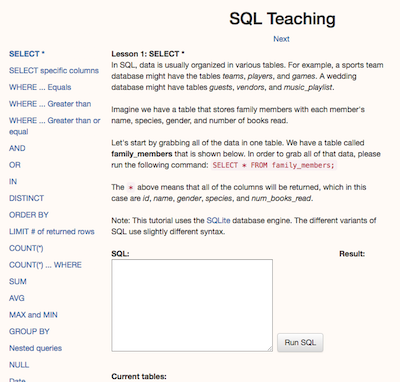Open the IN lesson link
The height and width of the screenshot is (382, 400).
(13, 182)
